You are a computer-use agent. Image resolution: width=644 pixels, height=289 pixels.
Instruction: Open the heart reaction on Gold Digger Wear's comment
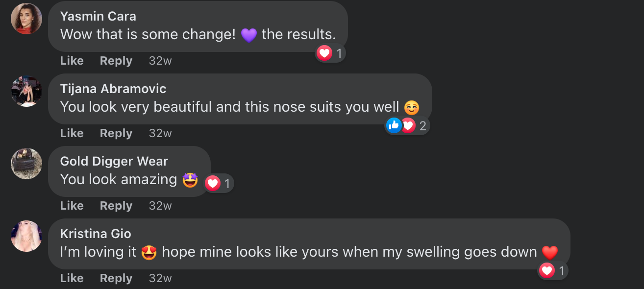point(219,184)
